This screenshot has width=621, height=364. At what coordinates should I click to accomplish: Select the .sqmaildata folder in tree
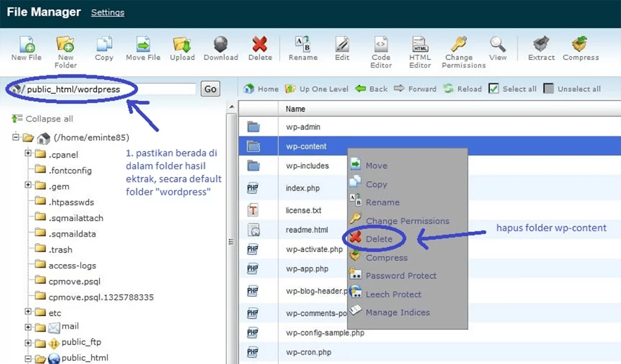[x=65, y=234]
